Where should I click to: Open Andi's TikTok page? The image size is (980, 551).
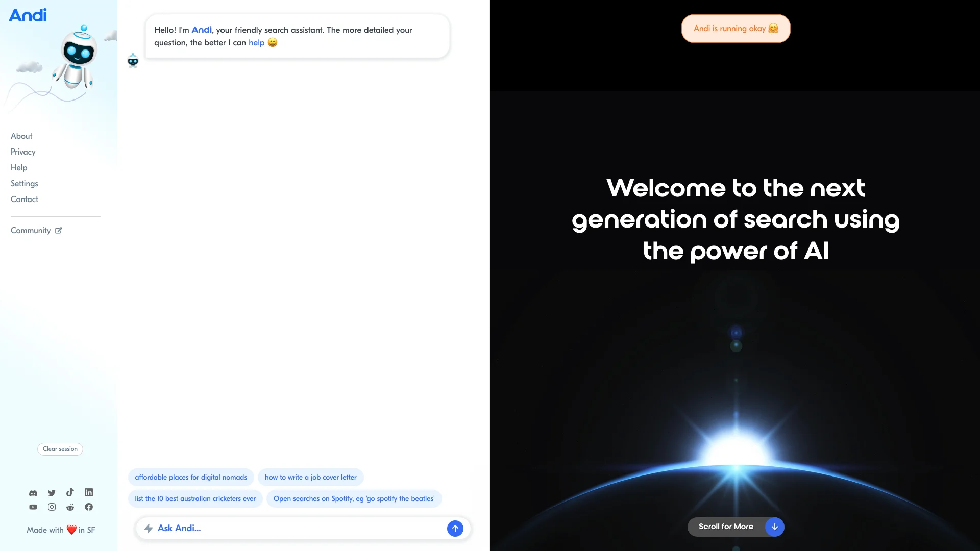70,492
